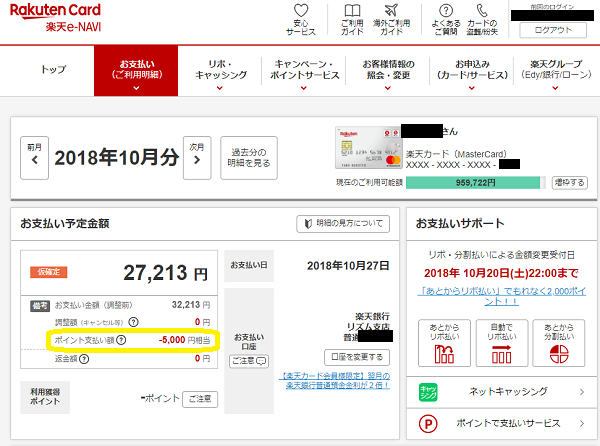Click the Rakuten Card e-NAVI logo
Screen dimensions: 600x446
55,17
